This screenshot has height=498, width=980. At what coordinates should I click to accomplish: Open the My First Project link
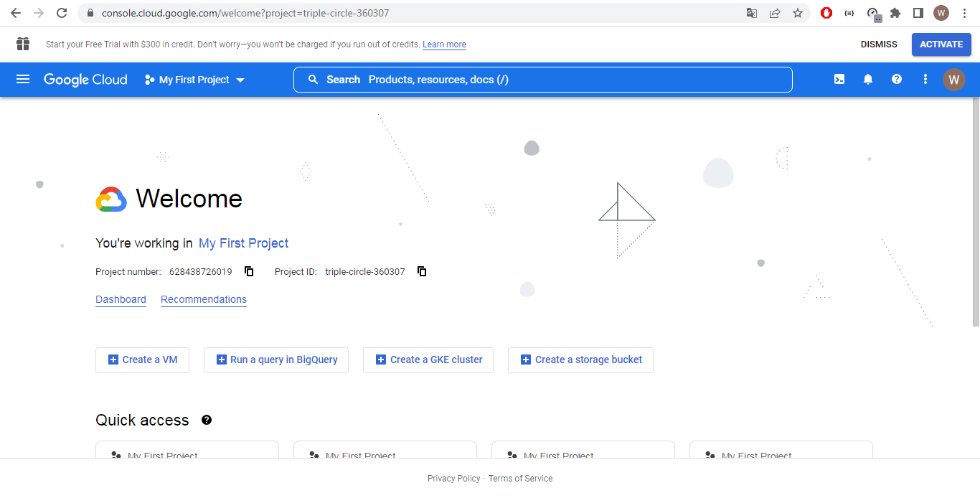pyautogui.click(x=244, y=243)
